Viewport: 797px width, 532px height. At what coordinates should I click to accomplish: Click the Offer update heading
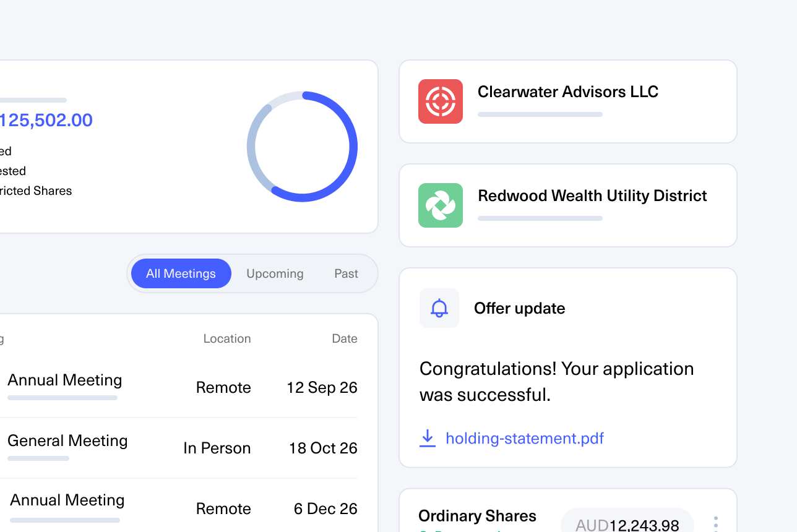[520, 308]
